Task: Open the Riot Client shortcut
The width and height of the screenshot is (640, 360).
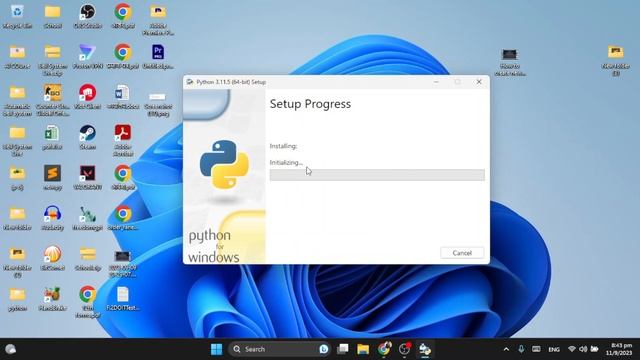Action: (88, 97)
